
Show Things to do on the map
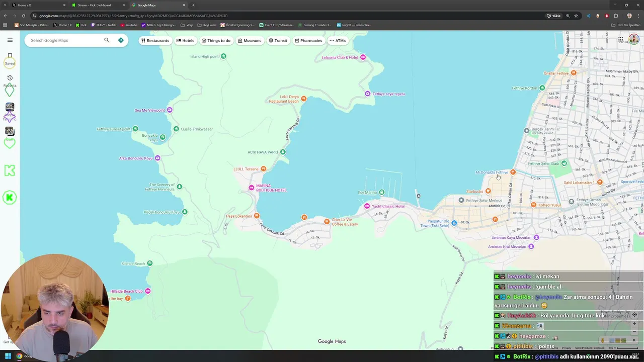(216, 40)
